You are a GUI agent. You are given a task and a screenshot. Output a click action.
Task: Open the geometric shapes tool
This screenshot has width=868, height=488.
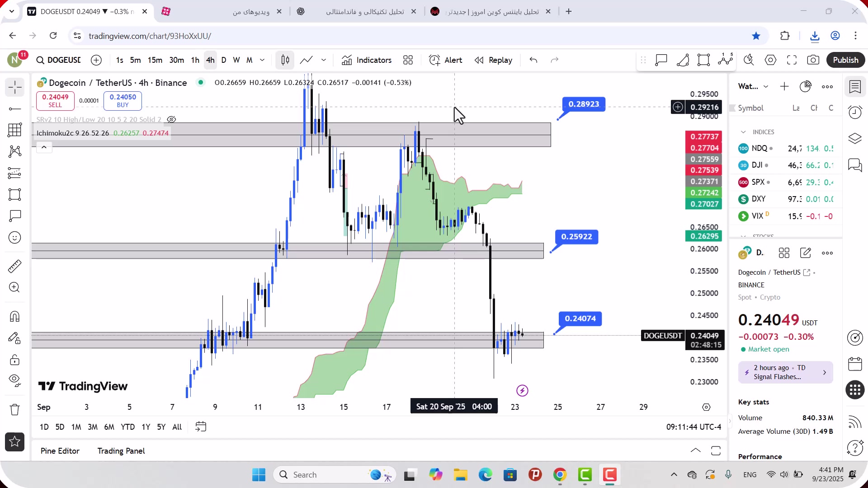[x=15, y=195]
